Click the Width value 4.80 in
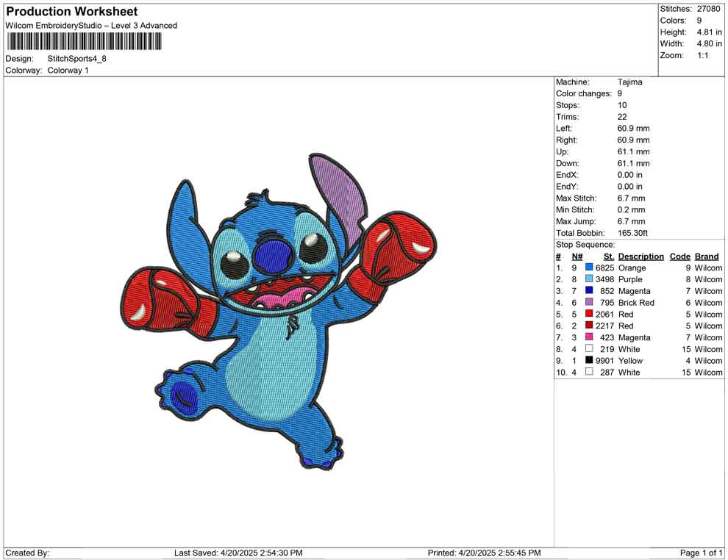 point(709,43)
